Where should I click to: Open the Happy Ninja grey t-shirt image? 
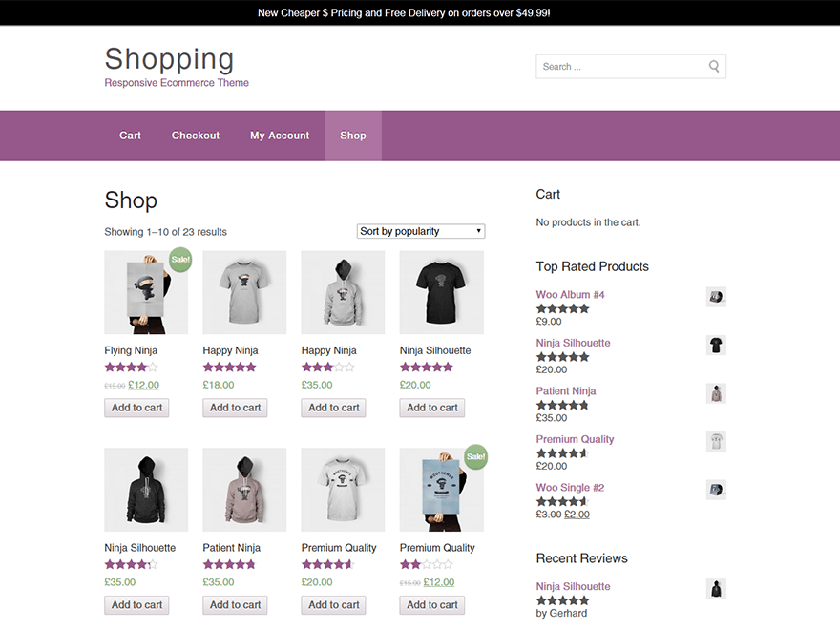pos(244,292)
